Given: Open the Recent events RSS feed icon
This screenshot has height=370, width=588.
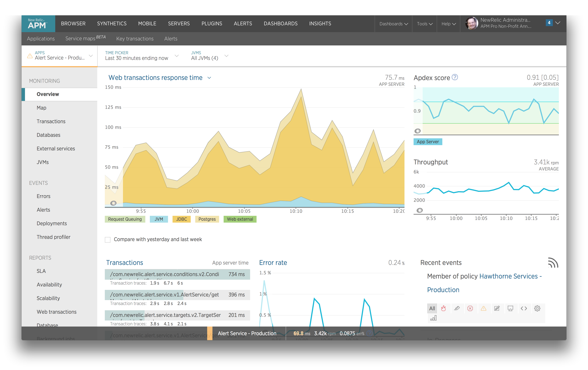Looking at the screenshot, I should 553,263.
